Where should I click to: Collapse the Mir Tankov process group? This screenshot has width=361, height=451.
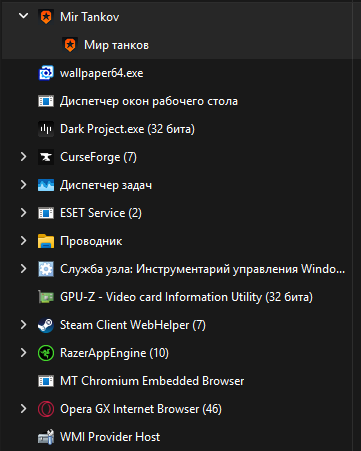(x=23, y=16)
